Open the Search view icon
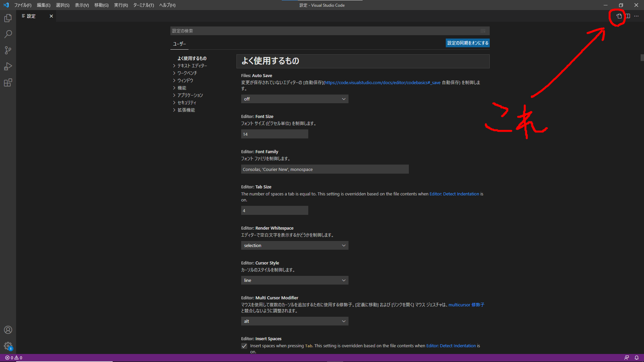This screenshot has height=362, width=644. [x=8, y=34]
